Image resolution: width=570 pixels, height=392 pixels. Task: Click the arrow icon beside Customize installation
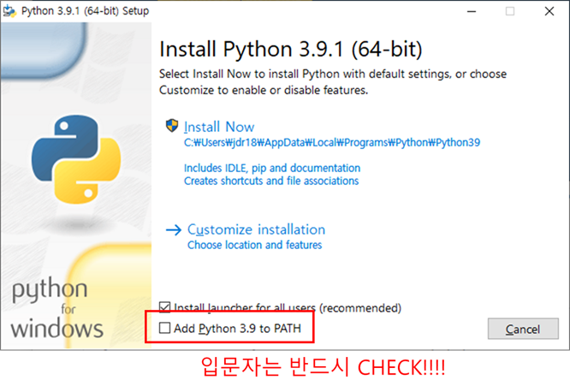pos(174,230)
